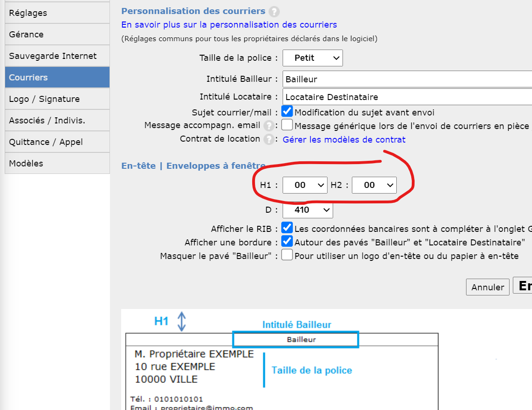This screenshot has height=410, width=532.
Task: Open the H1 value dropdown
Action: [x=305, y=185]
